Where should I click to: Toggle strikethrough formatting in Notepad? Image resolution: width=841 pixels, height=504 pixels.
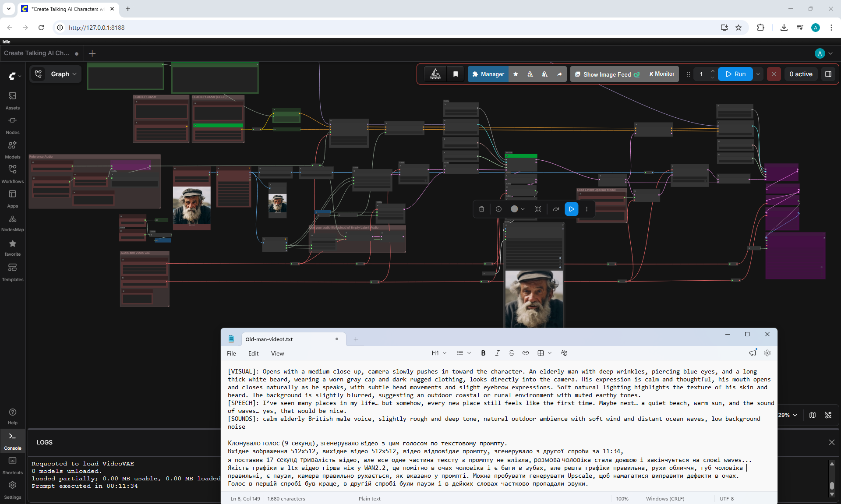(511, 353)
